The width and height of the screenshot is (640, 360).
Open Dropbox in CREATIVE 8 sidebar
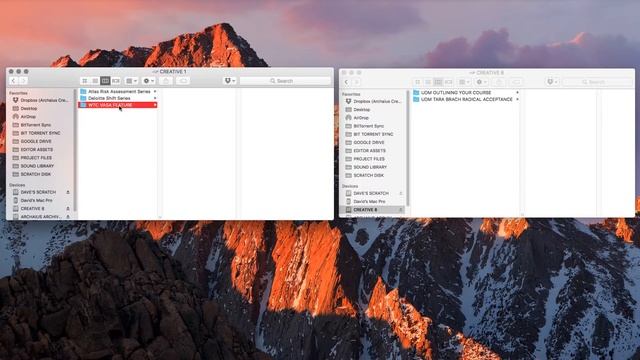(x=373, y=101)
